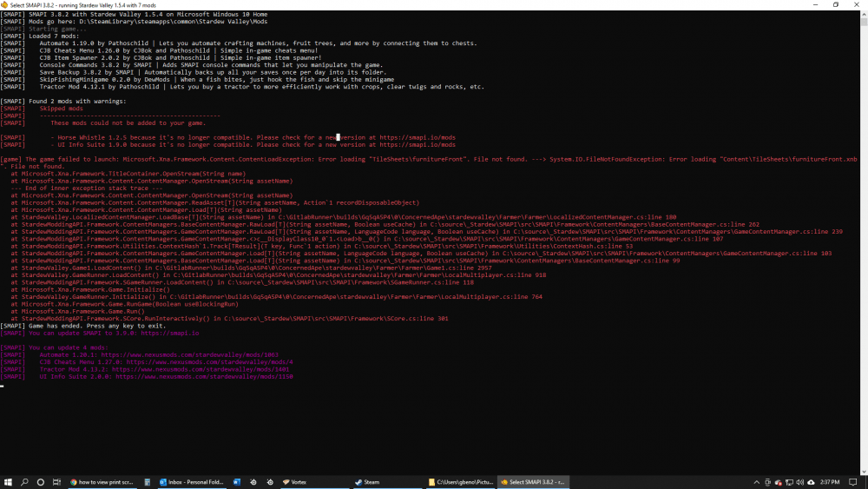Open Task View on the taskbar
This screenshot has width=868, height=489.
tap(56, 482)
